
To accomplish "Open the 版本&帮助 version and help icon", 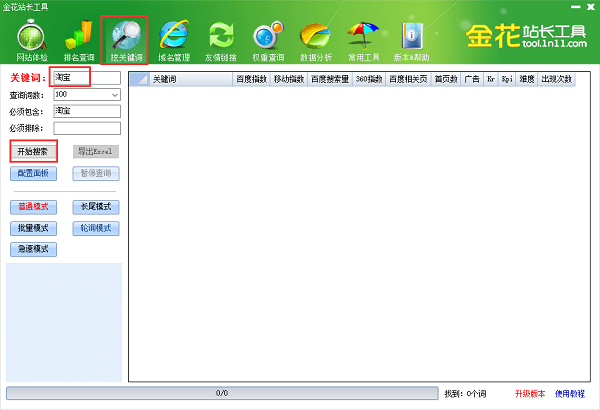I will click(410, 40).
